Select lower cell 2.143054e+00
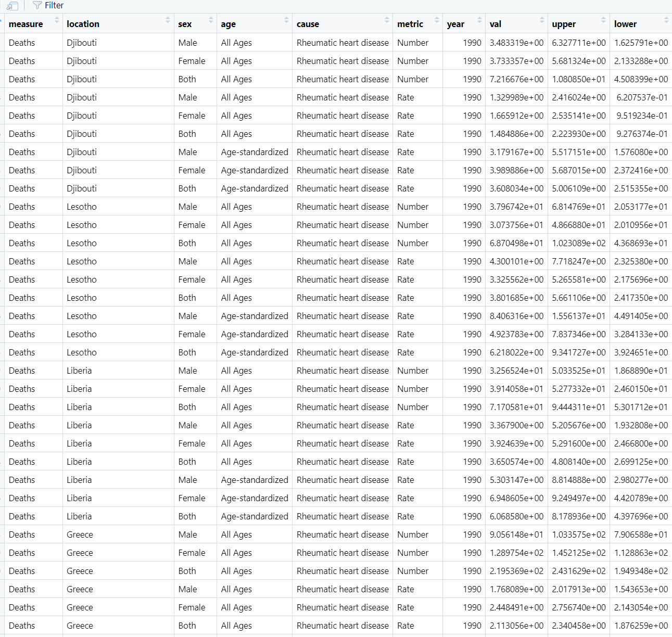 (641, 607)
